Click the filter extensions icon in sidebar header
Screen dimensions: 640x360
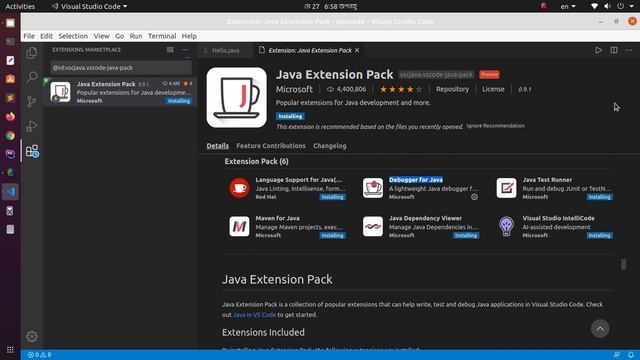point(170,50)
